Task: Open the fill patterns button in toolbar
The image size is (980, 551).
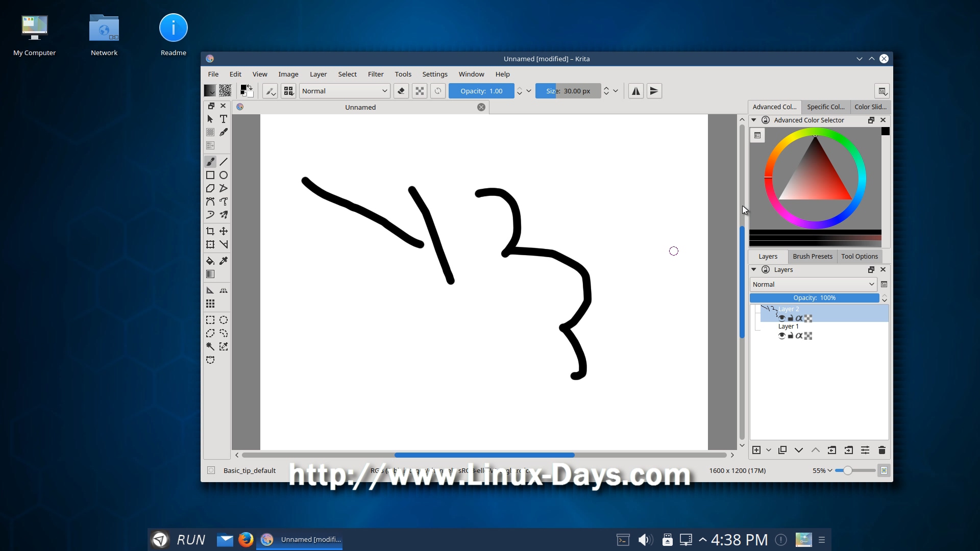Action: [225, 91]
